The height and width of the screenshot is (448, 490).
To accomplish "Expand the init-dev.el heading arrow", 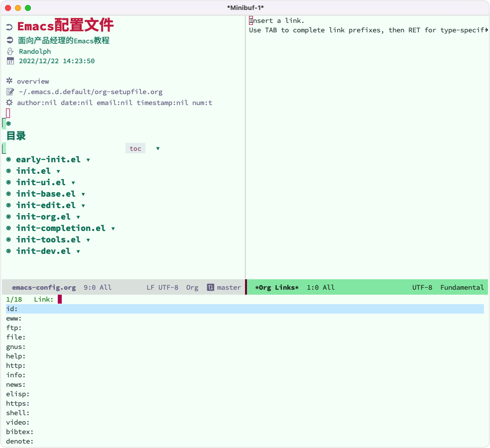I will click(78, 251).
